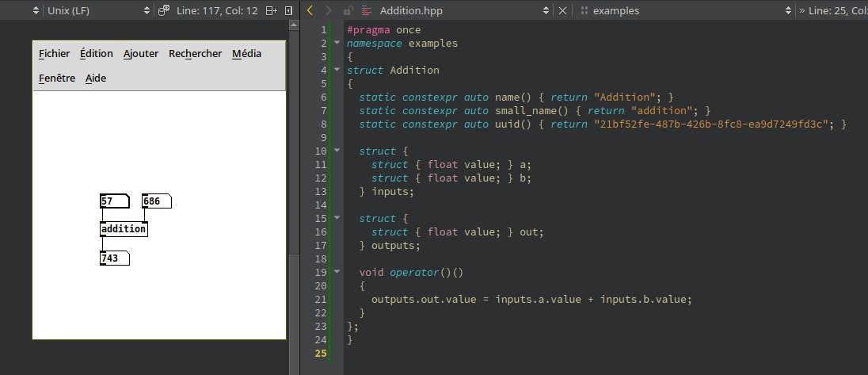The width and height of the screenshot is (868, 375).
Task: Click the 'namespace examples' text
Action: point(402,43)
